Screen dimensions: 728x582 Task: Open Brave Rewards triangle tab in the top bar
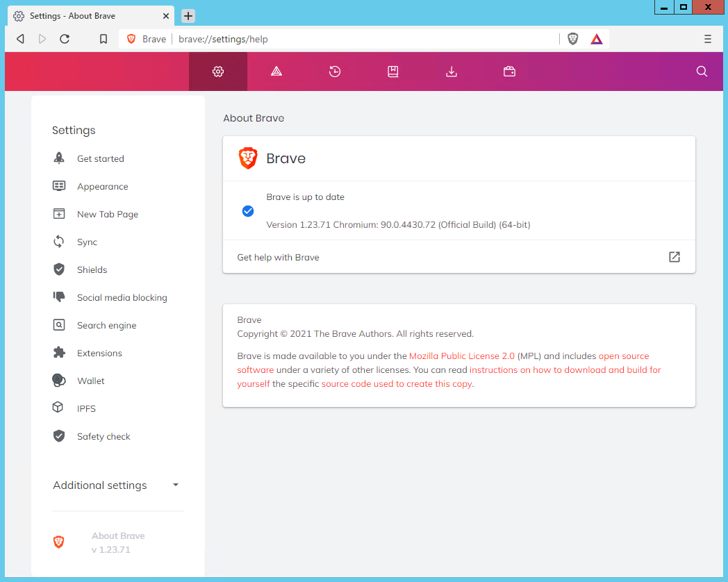point(276,72)
